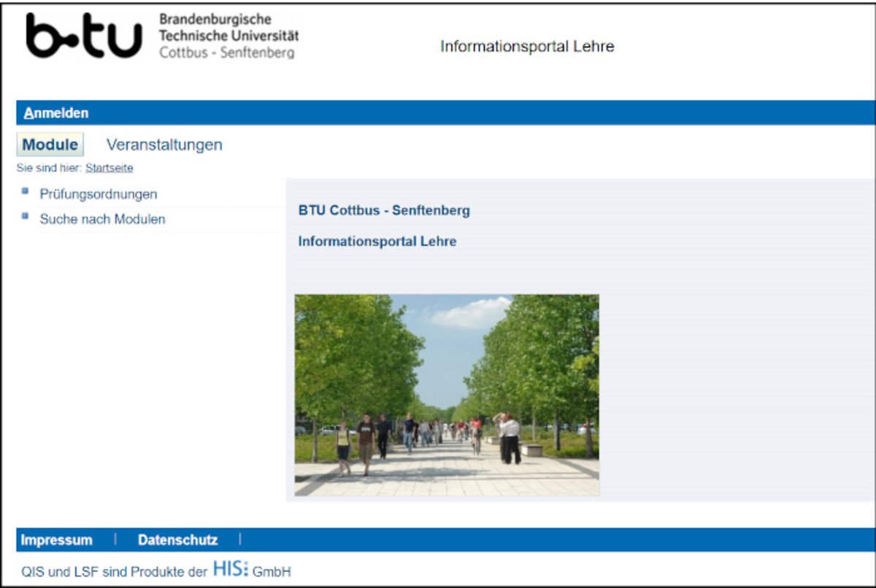876x588 pixels.
Task: Click the 'Sie sind hier:' breadcrumb label
Action: [x=49, y=168]
